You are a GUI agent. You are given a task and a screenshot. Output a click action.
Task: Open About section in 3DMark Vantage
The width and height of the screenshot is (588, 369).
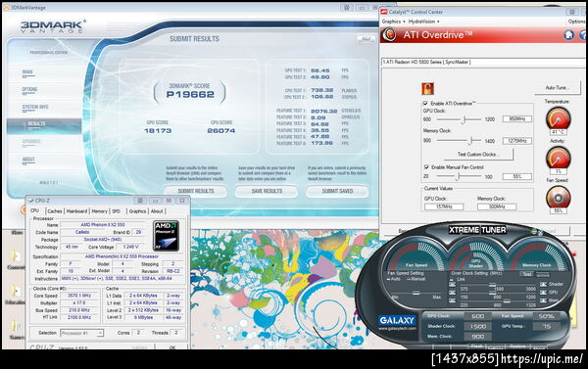(x=28, y=160)
